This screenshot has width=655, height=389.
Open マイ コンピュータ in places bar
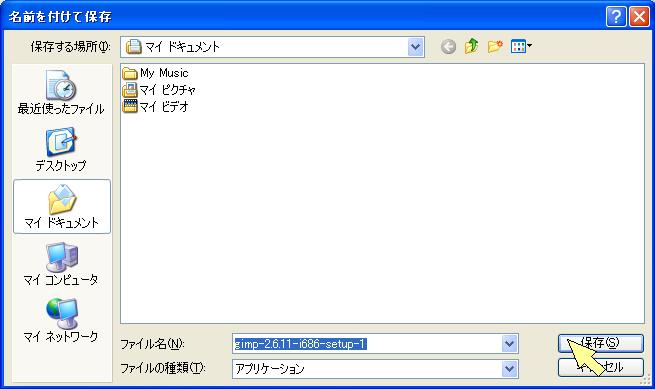(61, 264)
